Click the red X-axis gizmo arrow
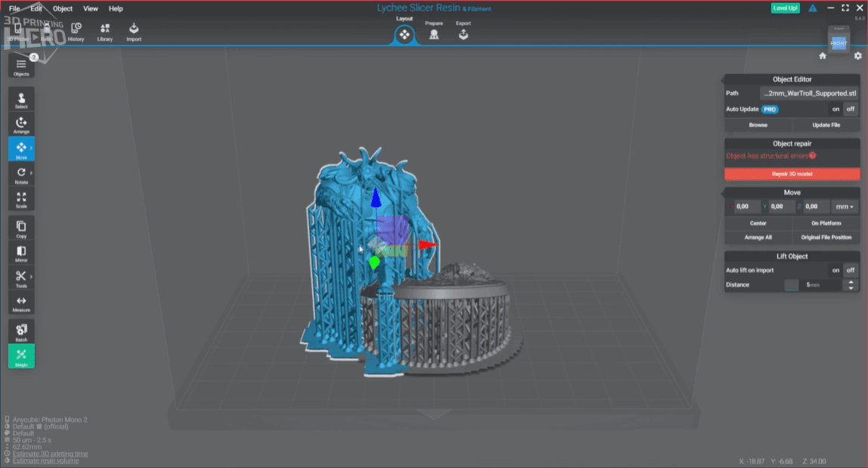 coord(428,245)
